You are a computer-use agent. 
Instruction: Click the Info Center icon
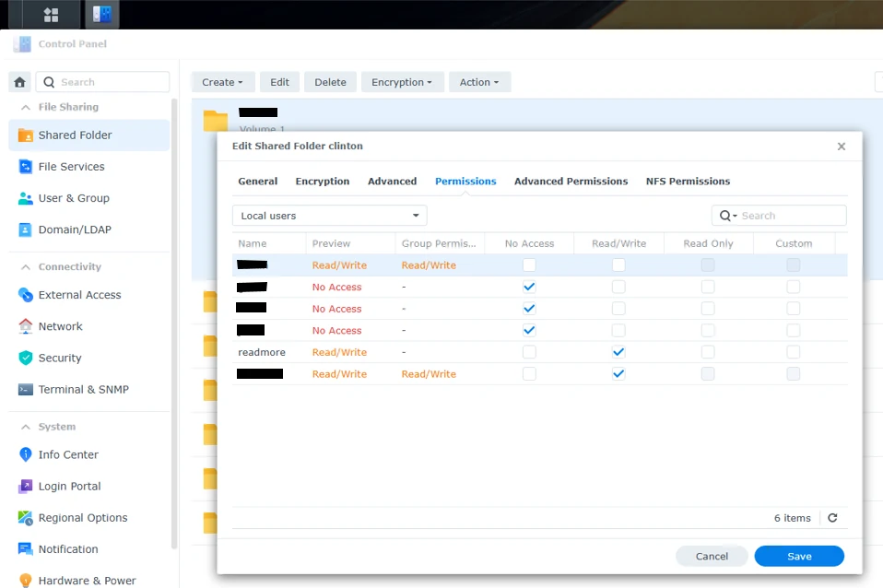pos(25,454)
